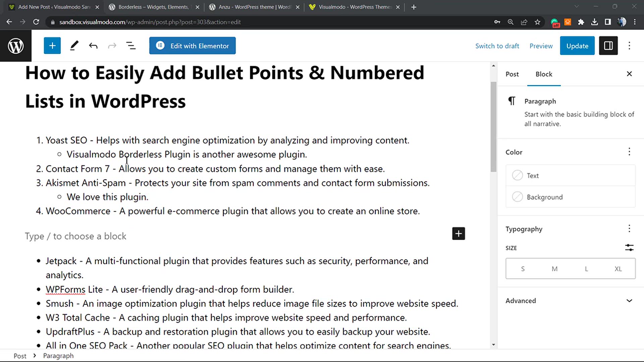
Task: Open browser side panel icon
Action: pos(608,22)
